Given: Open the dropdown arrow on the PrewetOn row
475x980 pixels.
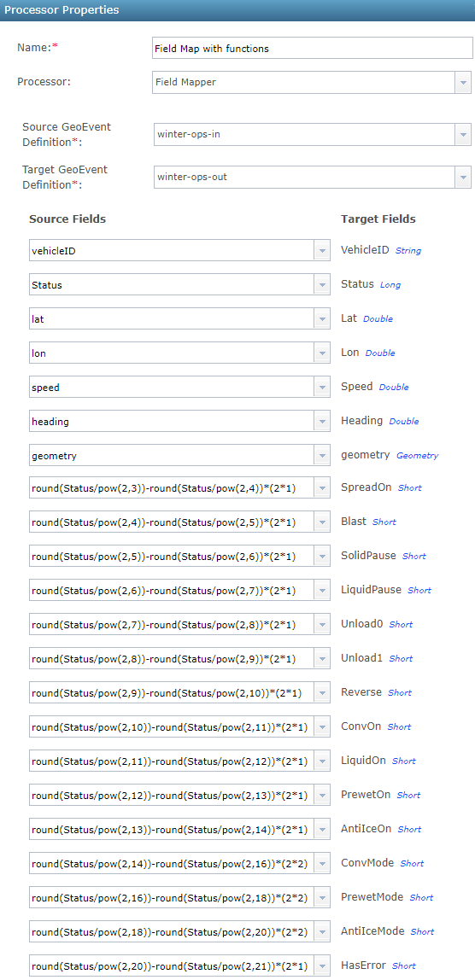Looking at the screenshot, I should pos(322,795).
